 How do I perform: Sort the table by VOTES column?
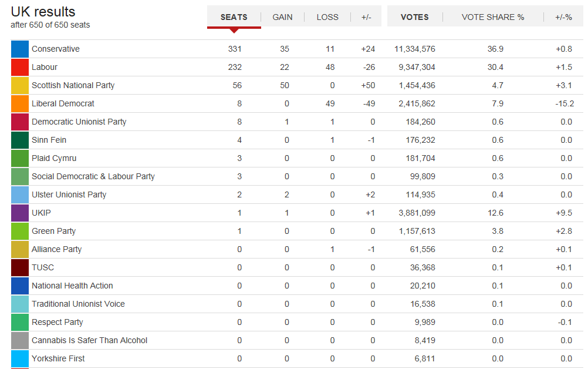(415, 17)
